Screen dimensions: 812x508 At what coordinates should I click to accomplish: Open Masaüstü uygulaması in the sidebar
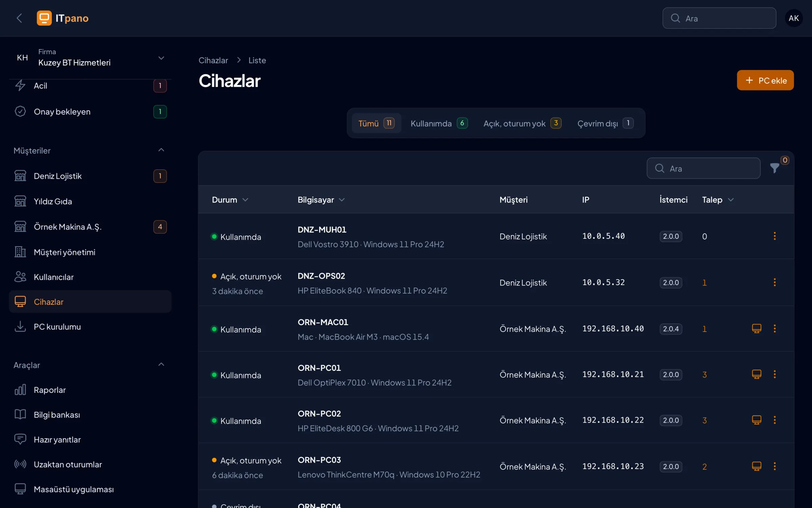pyautogui.click(x=90, y=489)
